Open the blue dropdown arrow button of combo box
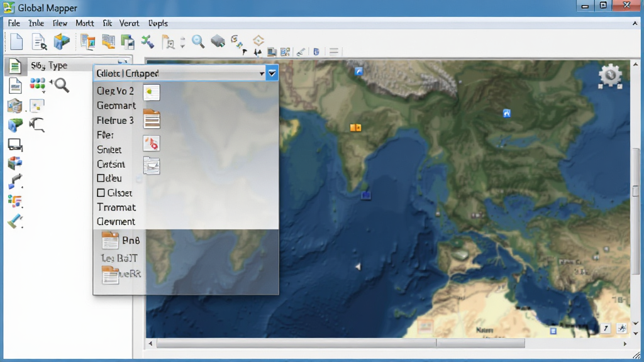Image resolution: width=644 pixels, height=362 pixels. 272,73
